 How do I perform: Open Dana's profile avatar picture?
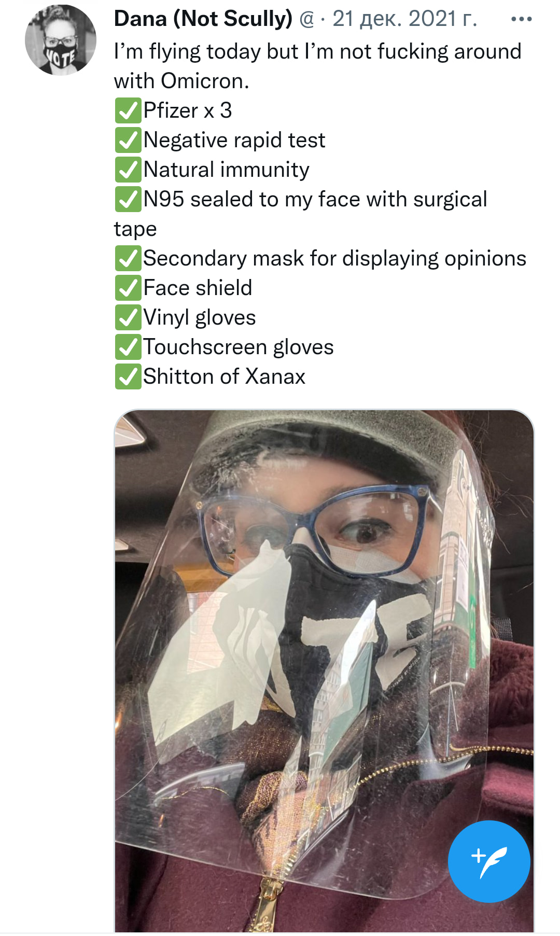pyautogui.click(x=61, y=40)
